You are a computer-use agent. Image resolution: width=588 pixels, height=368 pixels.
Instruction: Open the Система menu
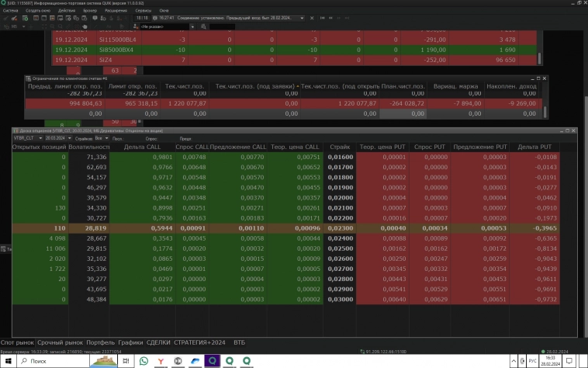click(10, 10)
